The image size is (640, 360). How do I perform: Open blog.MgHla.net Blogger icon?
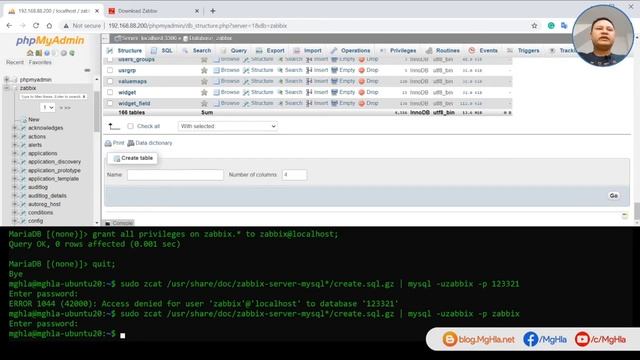tap(450, 339)
